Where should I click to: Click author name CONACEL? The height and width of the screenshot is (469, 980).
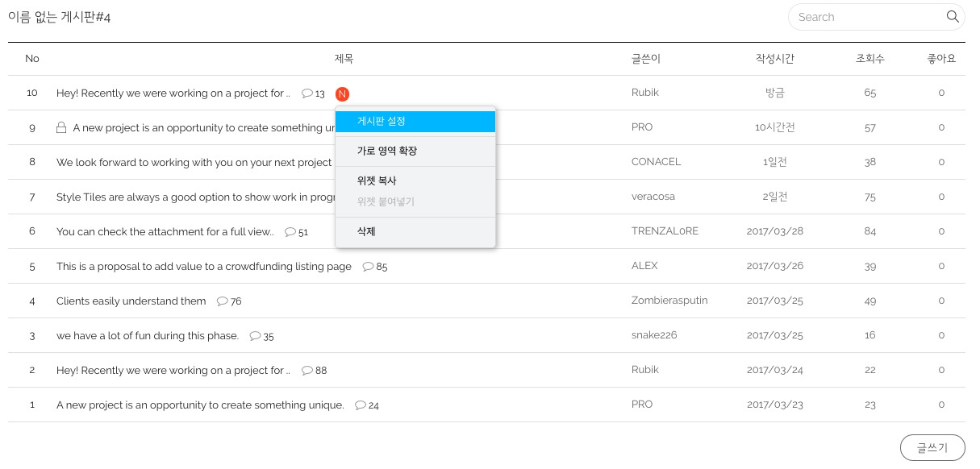click(x=656, y=162)
